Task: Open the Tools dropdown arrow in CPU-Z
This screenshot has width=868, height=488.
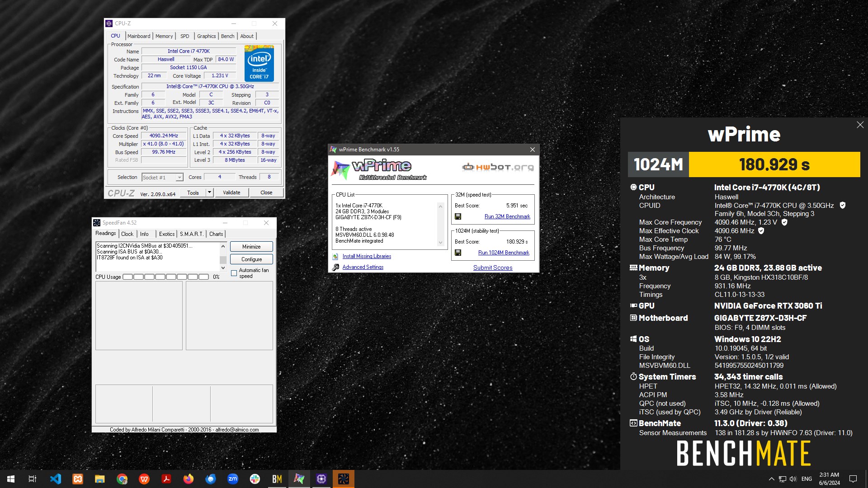Action: pyautogui.click(x=209, y=192)
